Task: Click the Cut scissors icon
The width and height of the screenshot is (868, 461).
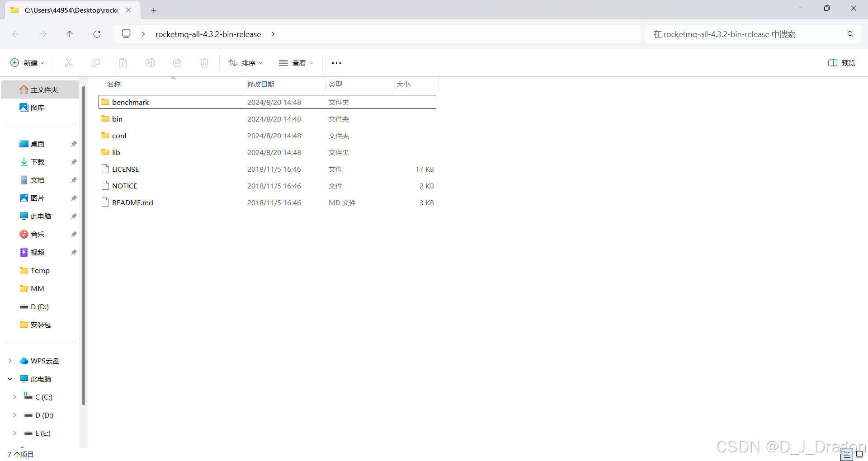Action: (x=69, y=63)
